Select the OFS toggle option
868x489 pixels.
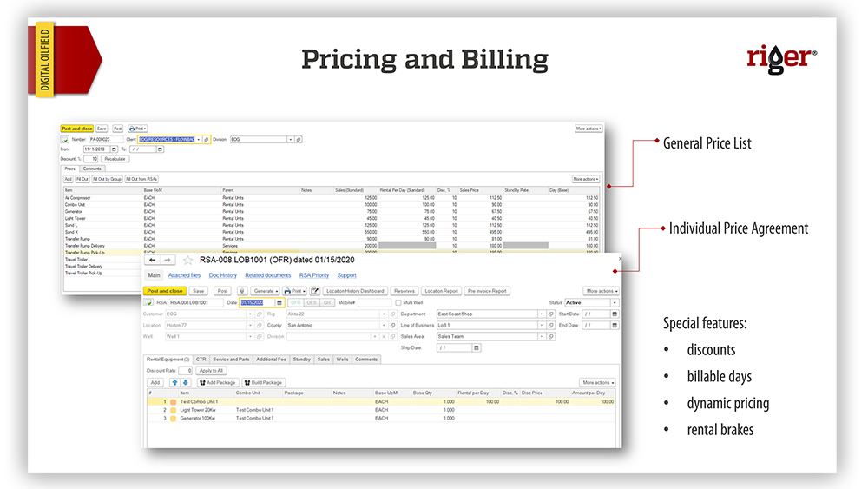point(312,302)
